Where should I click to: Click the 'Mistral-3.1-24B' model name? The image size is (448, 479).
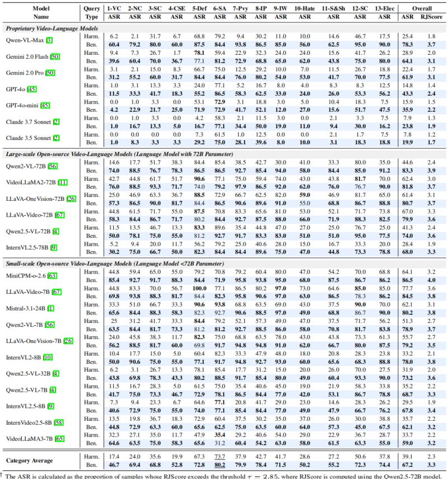(26, 308)
